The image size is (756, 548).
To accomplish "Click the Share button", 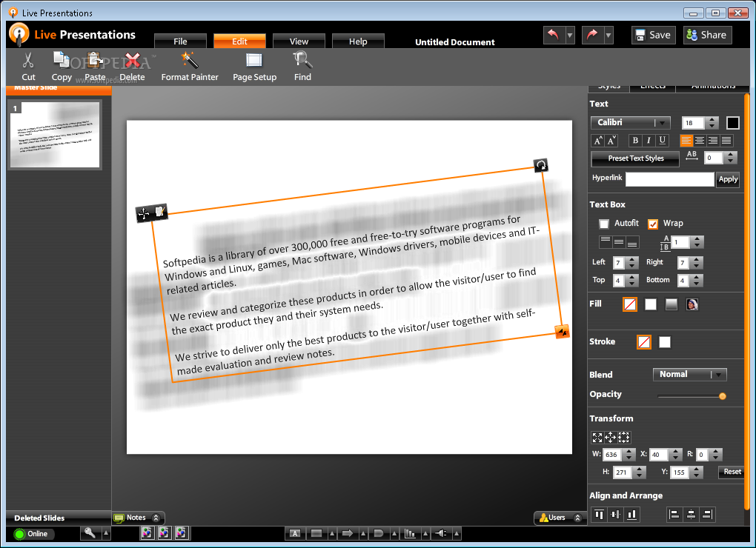I will (x=707, y=35).
